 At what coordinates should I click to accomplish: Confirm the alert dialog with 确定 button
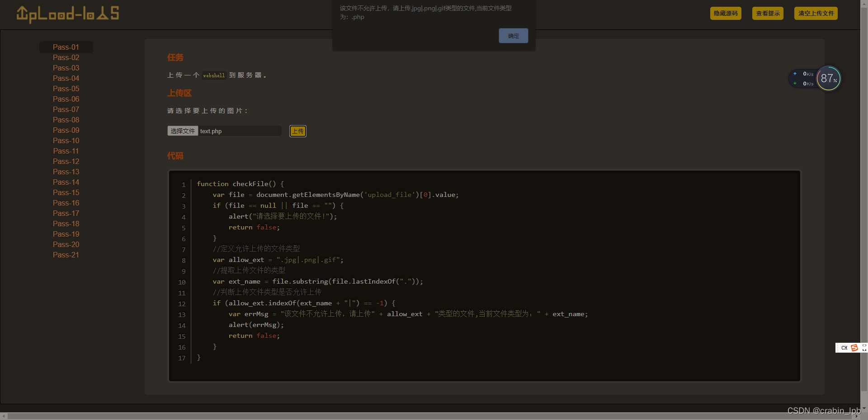pyautogui.click(x=513, y=36)
